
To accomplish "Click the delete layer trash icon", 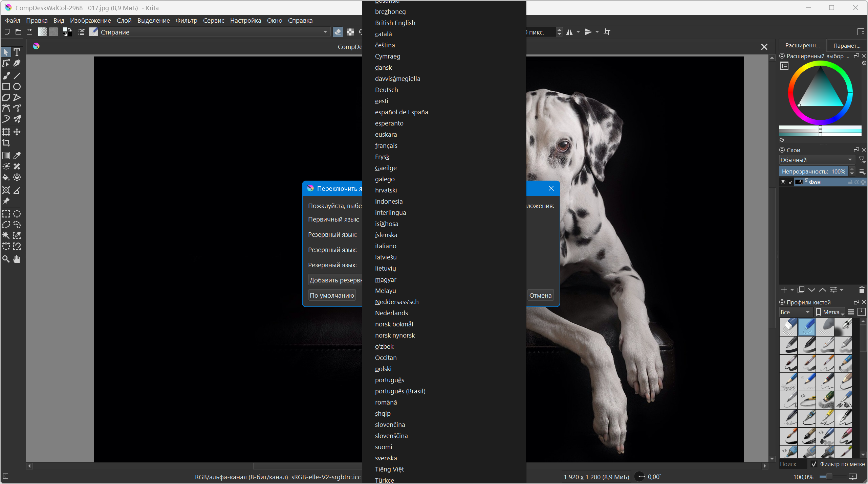I will [862, 290].
